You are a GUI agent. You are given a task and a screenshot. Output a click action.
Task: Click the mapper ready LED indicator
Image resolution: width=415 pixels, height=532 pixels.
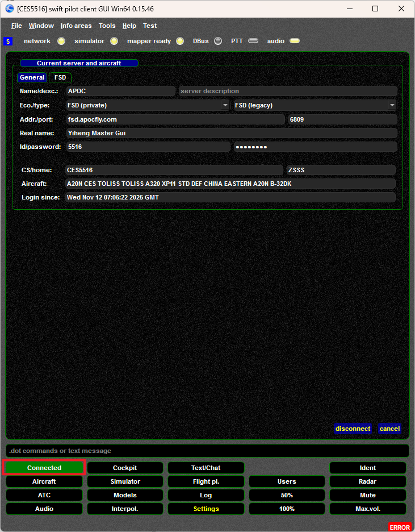180,41
